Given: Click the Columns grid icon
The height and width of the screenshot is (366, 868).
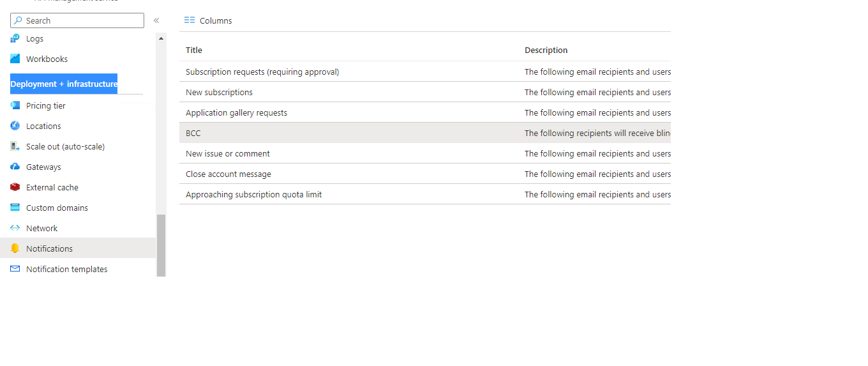Looking at the screenshot, I should [190, 20].
